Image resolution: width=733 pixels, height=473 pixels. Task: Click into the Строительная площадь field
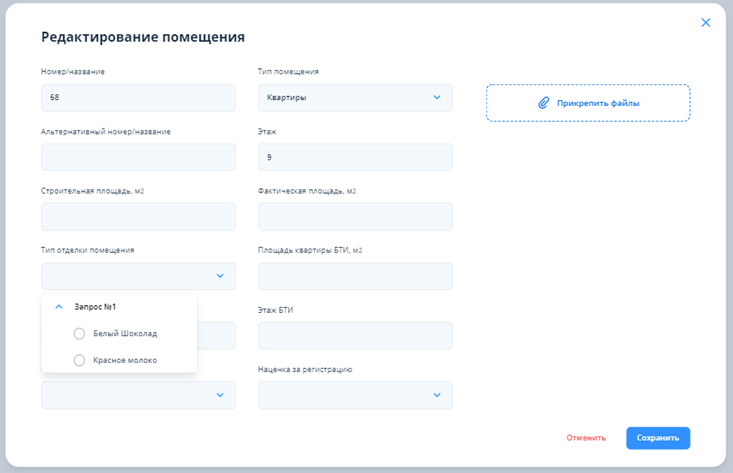coord(138,217)
